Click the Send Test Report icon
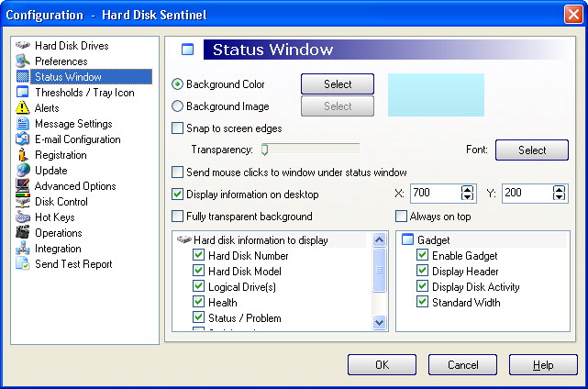 tap(23, 263)
